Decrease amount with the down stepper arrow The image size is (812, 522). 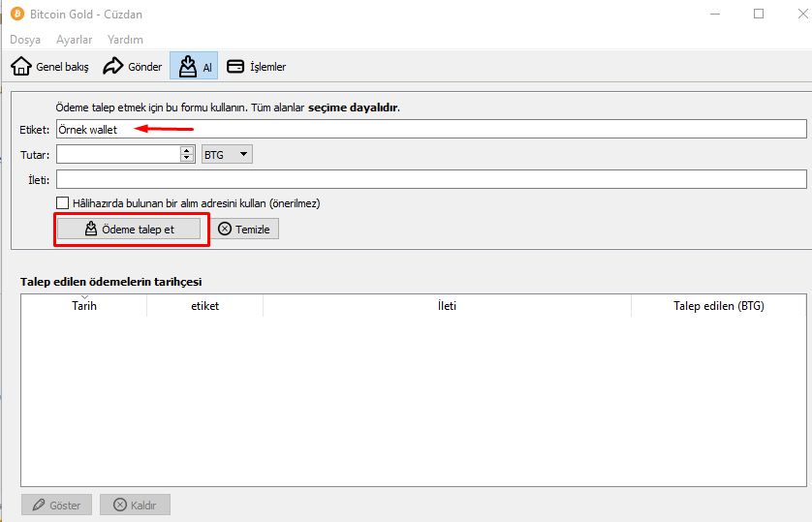187,158
